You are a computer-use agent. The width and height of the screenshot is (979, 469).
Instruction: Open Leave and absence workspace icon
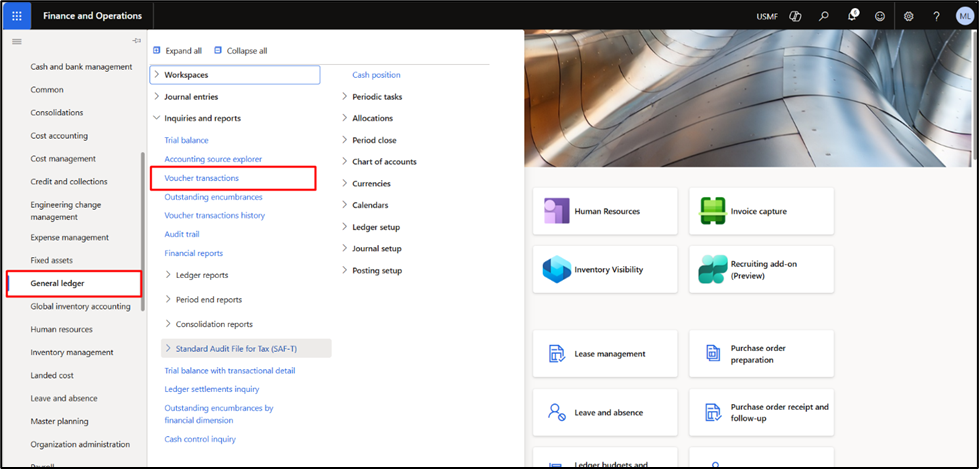pos(556,412)
